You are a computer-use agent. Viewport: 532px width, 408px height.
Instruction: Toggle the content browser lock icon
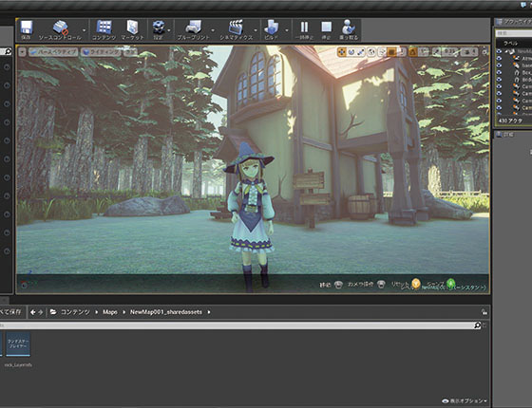[x=484, y=312]
